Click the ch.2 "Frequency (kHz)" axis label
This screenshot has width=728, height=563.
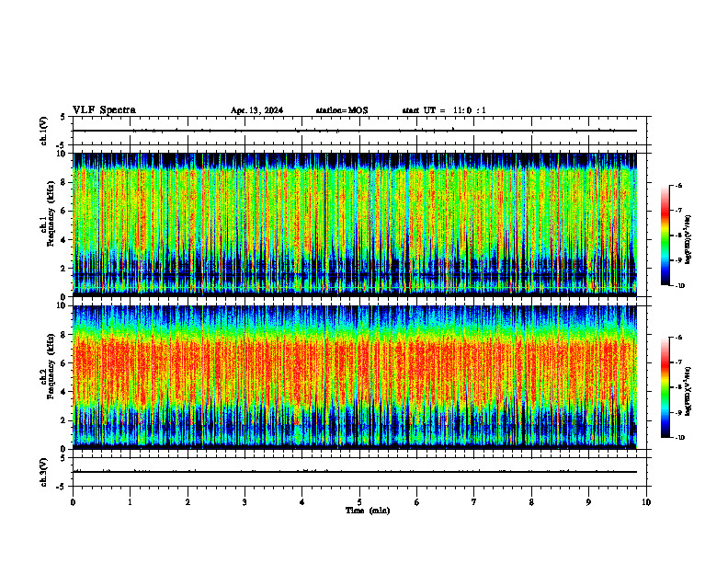click(51, 366)
